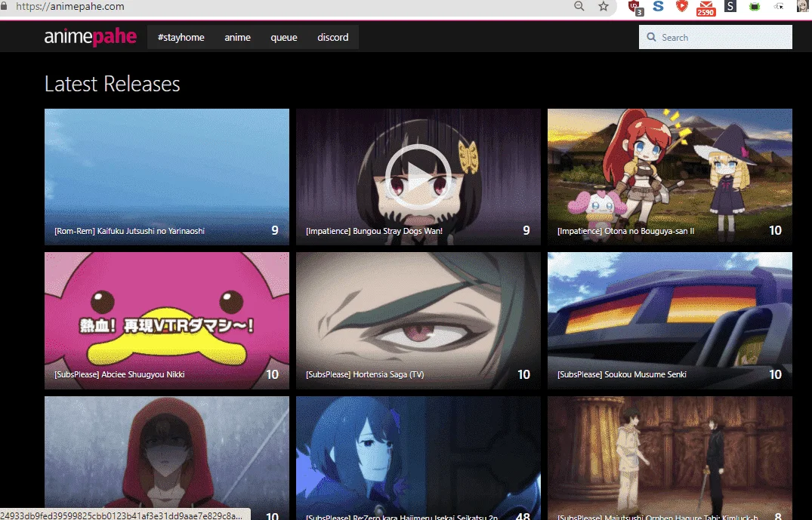Open the cursor-shaped extension icon
812x520 pixels.
(778, 7)
